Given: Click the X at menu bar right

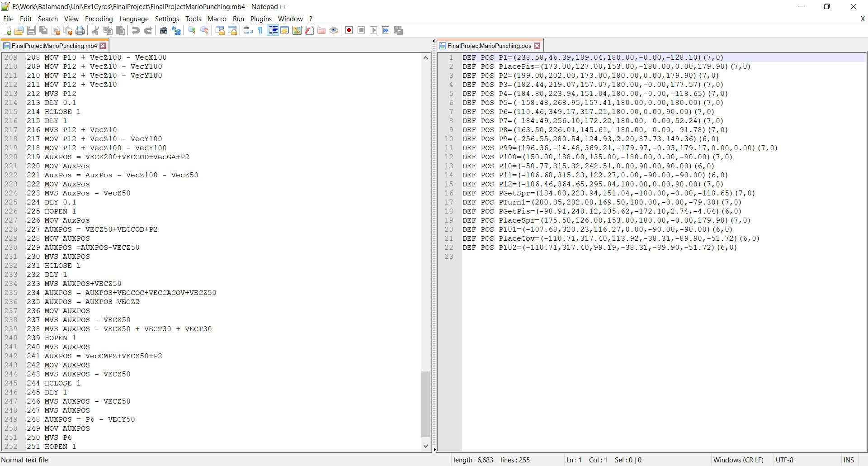Looking at the screenshot, I should click(863, 19).
